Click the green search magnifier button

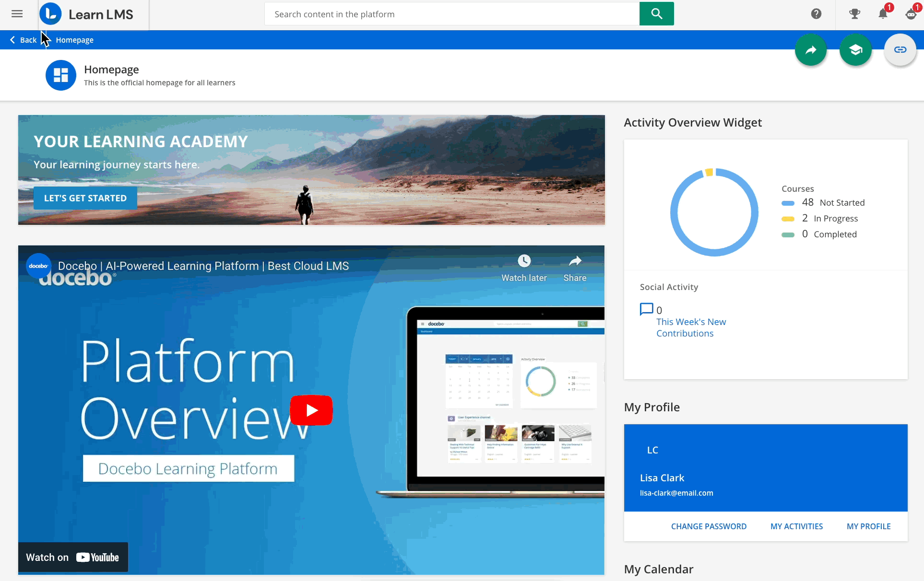click(x=656, y=14)
